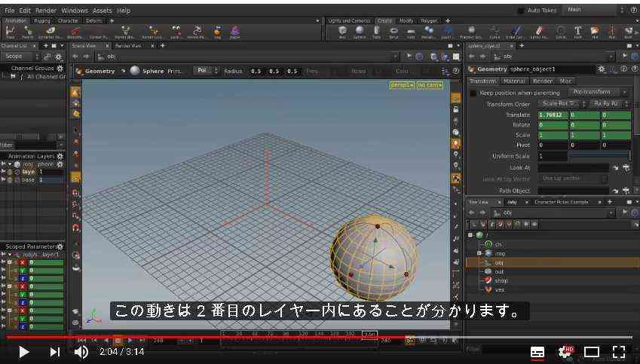Select the Spray Paint shelf tool
Image resolution: width=640 pixels, height=364 pixels.
(539, 32)
